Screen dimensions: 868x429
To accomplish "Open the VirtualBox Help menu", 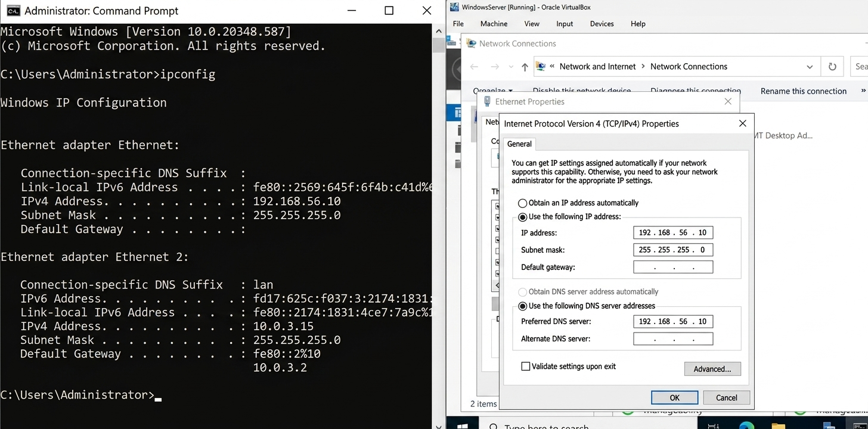I will click(x=638, y=24).
